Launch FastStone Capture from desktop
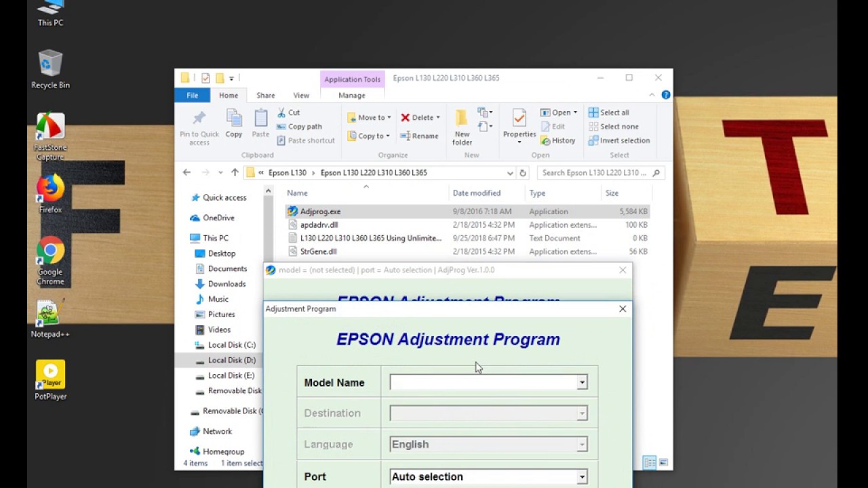Screen dimensions: 868x488 pos(50,138)
